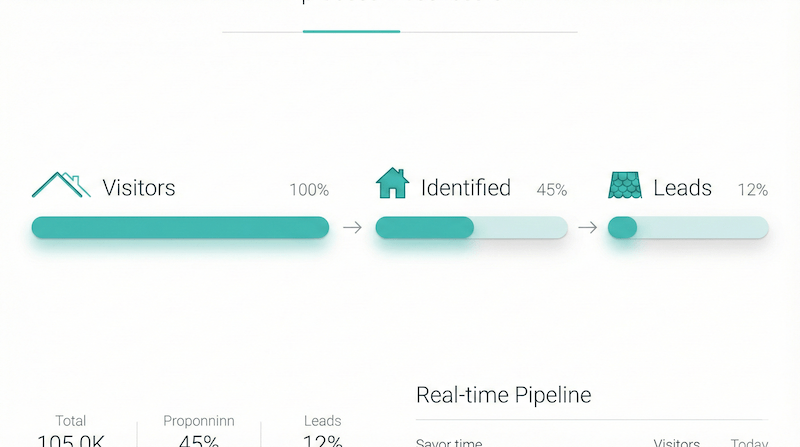Click the arrow between Visitors and Identified
800x447 pixels.
tap(352, 227)
